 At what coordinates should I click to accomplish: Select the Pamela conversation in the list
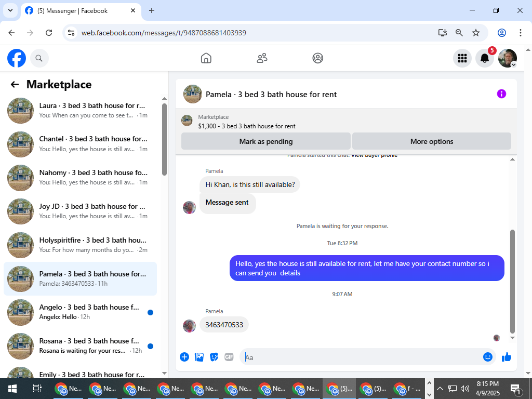click(81, 278)
